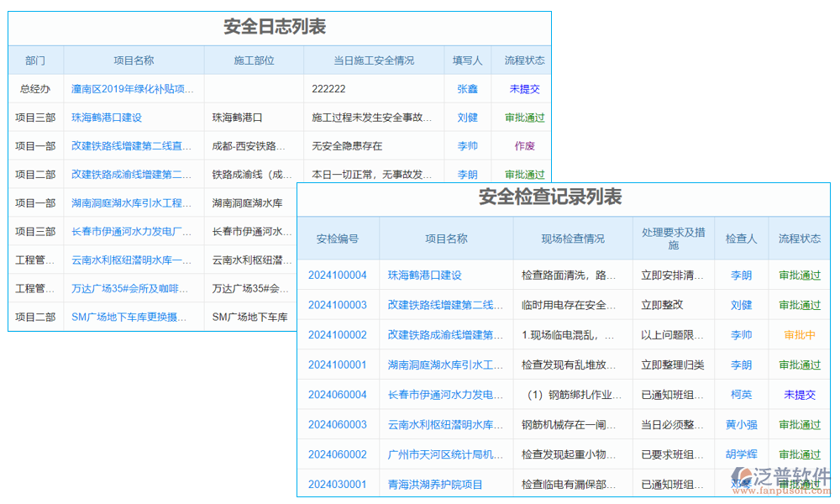
Task: Click 审批中 status of record 2024100002
Action: pos(799,334)
